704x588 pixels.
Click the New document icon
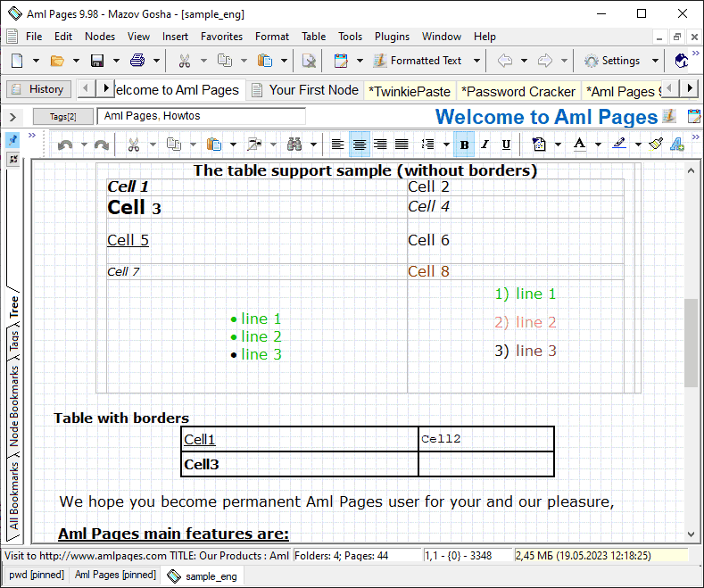(17, 60)
